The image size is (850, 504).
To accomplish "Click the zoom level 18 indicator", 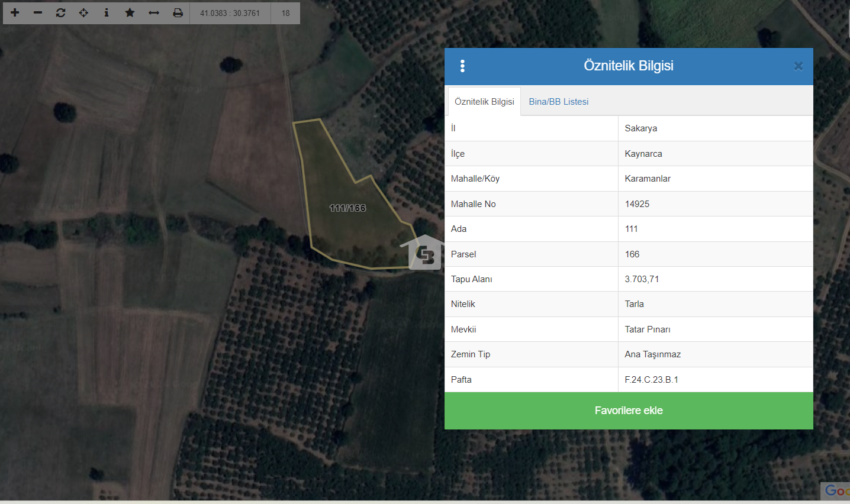I will (286, 13).
